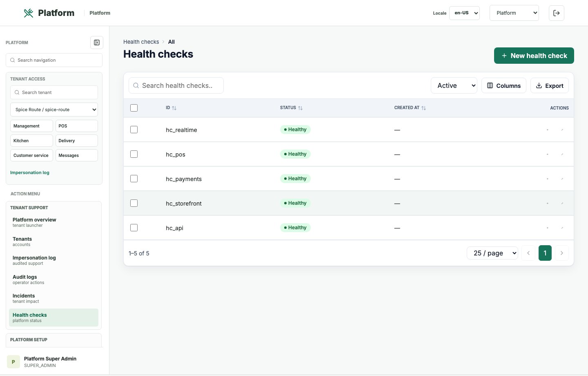Tick the hc_storefront row checkbox
Viewport: 588px width, 376px height.
[x=134, y=203]
